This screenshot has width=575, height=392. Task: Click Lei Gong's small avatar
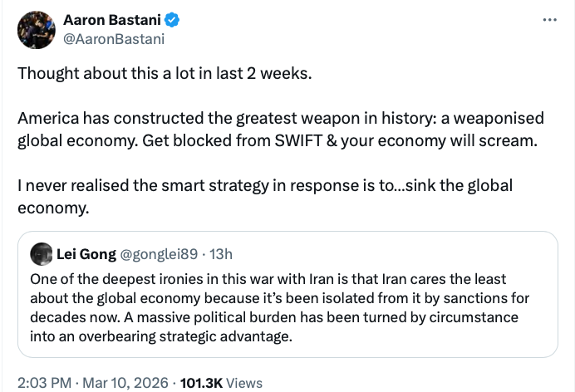[x=41, y=254]
